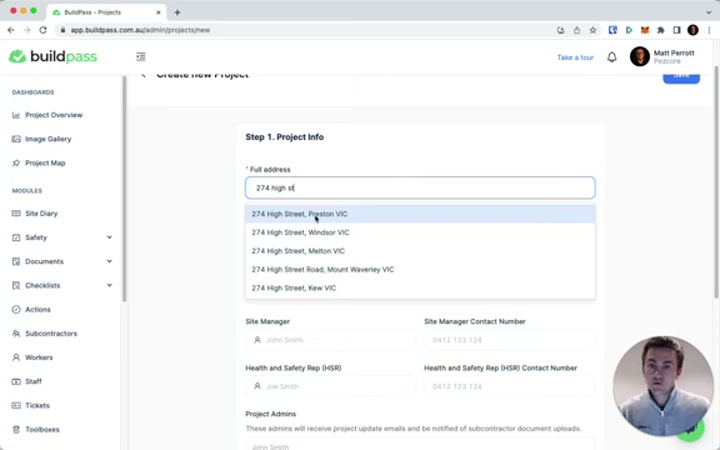Click the HSR Contact Number field

point(509,386)
